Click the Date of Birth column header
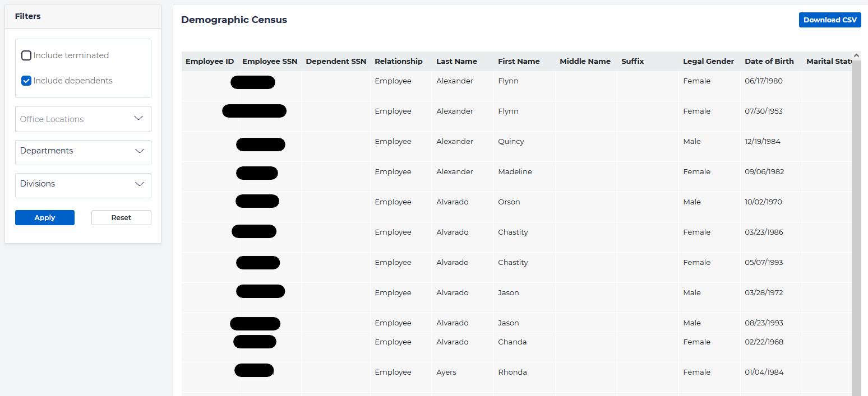Screen dimensions: 868x396 click(x=769, y=61)
